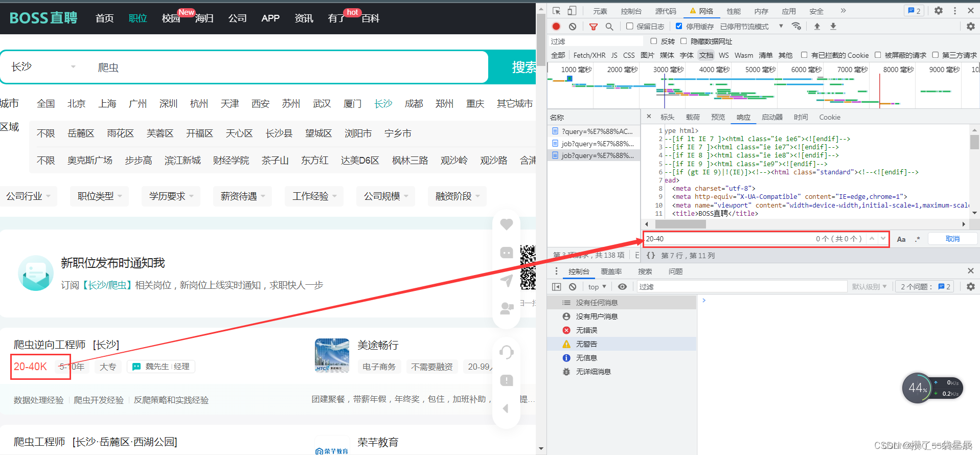Viewport: 980px width, 455px height.
Task: Open the Preview (预览) tab
Action: (718, 117)
